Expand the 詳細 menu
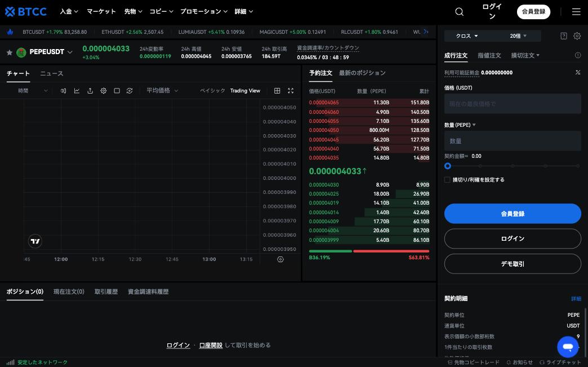The image size is (588, 367). 244,12
